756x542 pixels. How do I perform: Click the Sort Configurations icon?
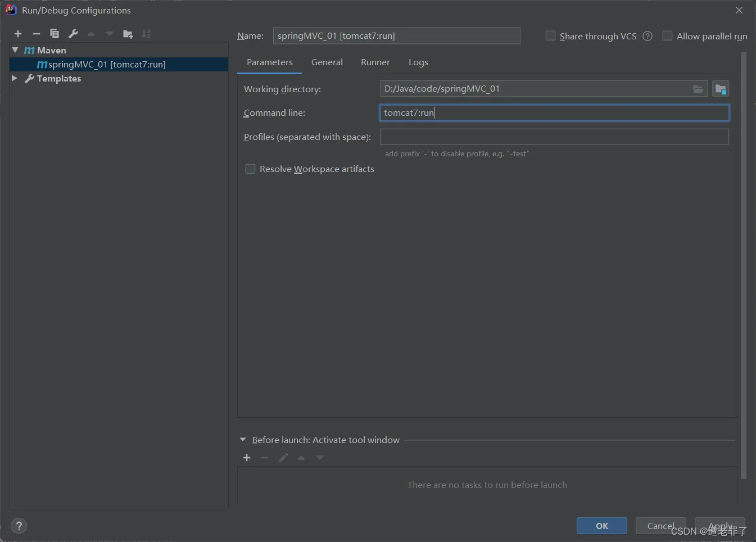146,34
